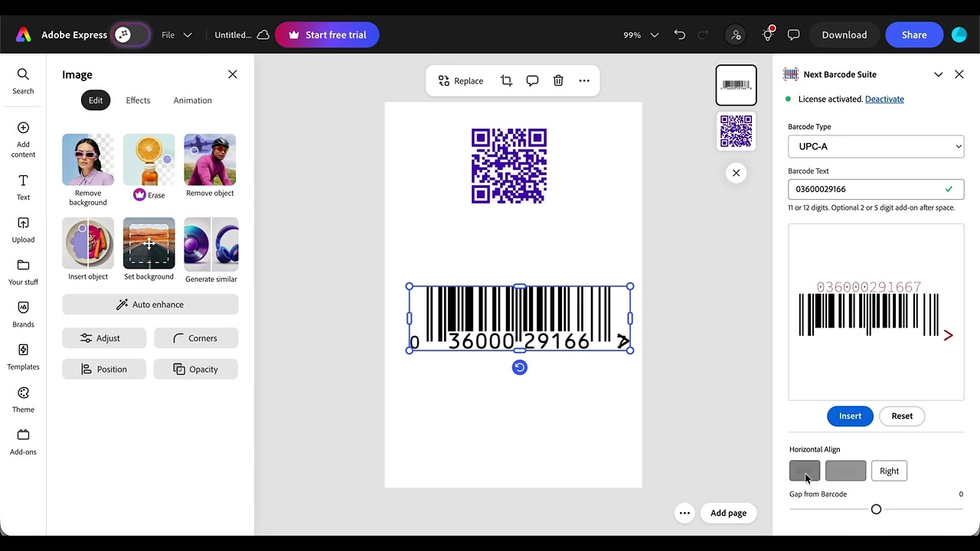The height and width of the screenshot is (551, 980).
Task: Click the Untitled document name
Action: point(233,34)
